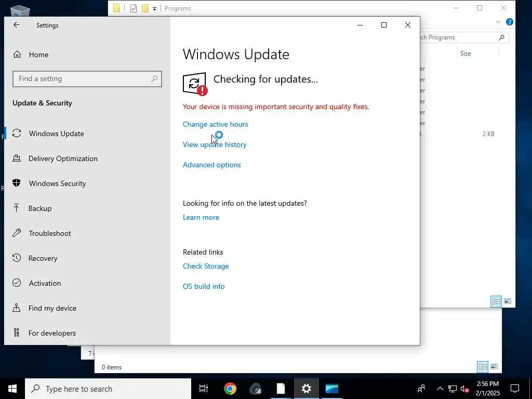The height and width of the screenshot is (399, 532).
Task: Open Task View from the taskbar
Action: click(204, 389)
